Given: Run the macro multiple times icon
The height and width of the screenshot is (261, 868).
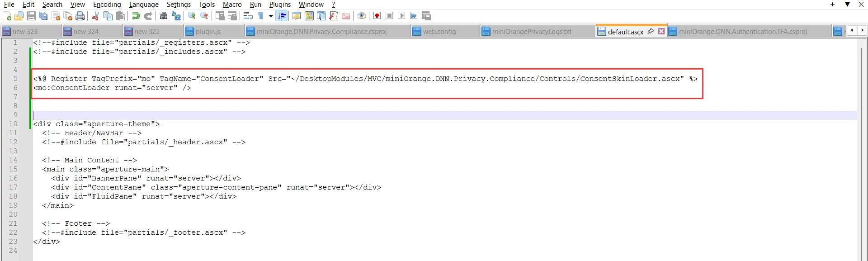Looking at the screenshot, I should pos(414,16).
